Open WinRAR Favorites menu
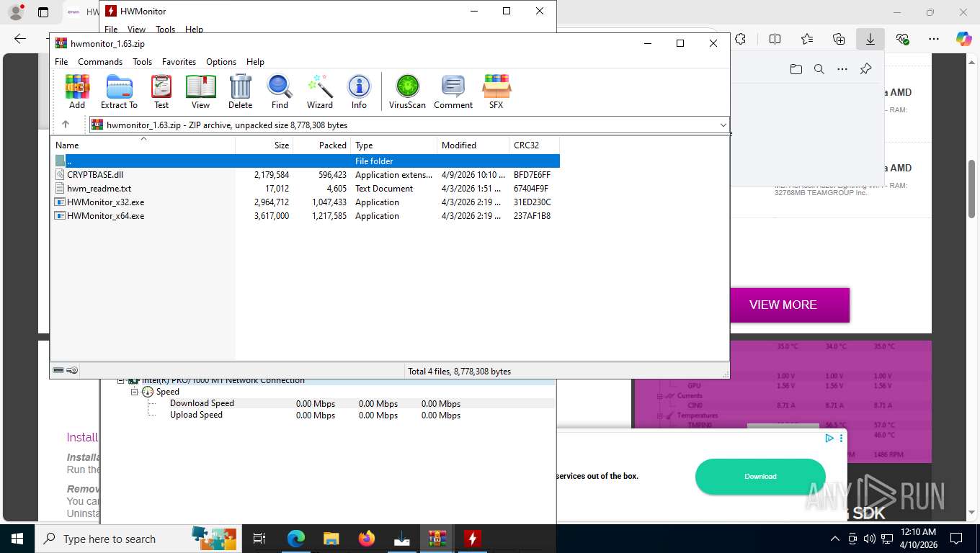The width and height of the screenshot is (980, 553). click(x=179, y=62)
